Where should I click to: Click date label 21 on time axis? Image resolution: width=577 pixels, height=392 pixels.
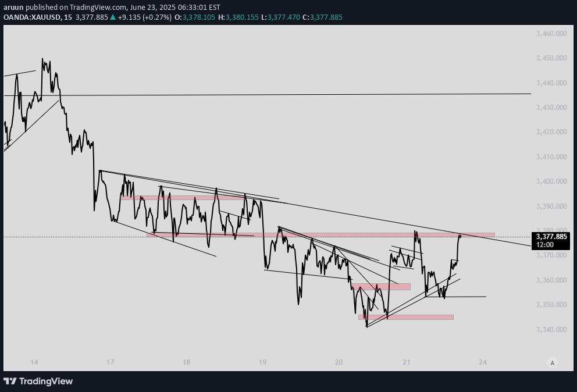[407, 362]
